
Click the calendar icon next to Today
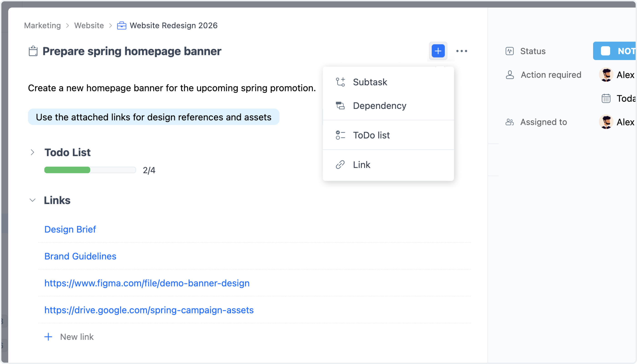(606, 99)
